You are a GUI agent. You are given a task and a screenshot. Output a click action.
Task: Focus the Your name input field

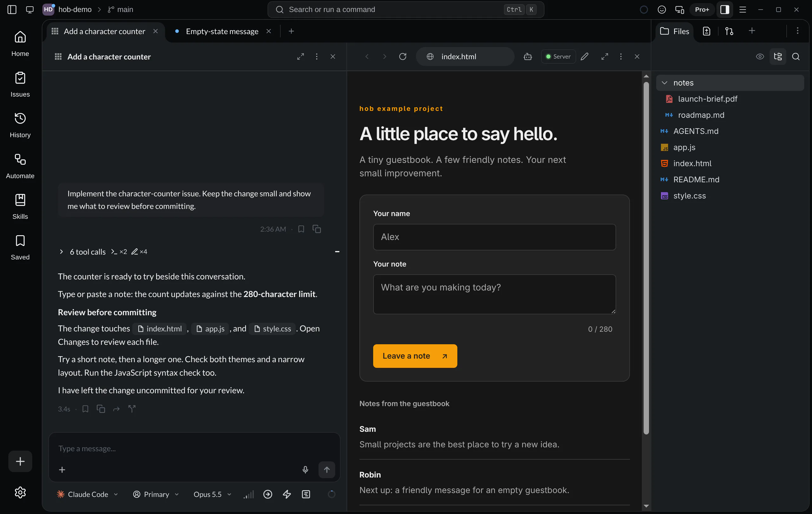pyautogui.click(x=494, y=237)
